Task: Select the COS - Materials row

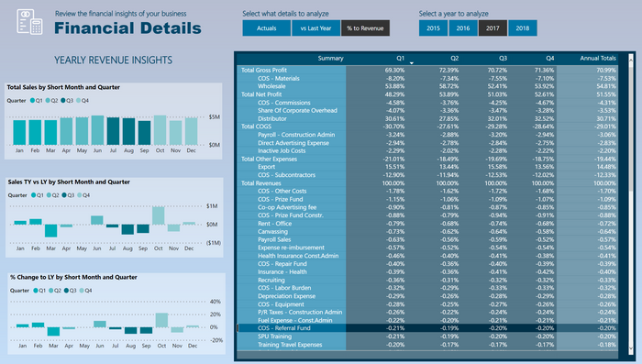Action: coord(427,78)
